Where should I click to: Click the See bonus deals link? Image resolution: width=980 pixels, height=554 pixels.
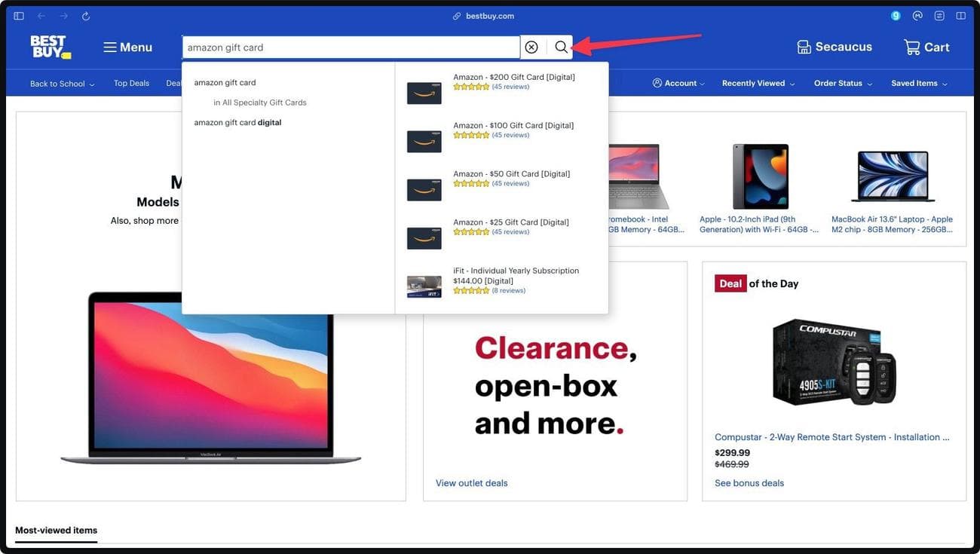coord(749,483)
